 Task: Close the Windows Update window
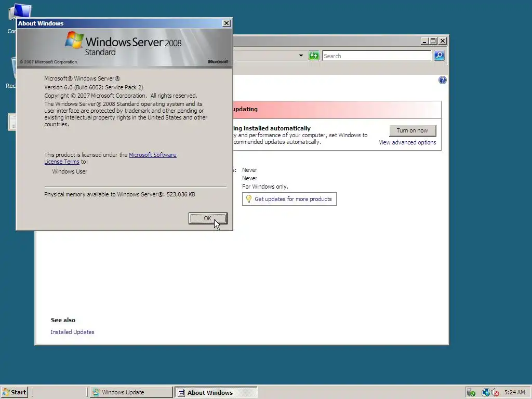tap(443, 41)
